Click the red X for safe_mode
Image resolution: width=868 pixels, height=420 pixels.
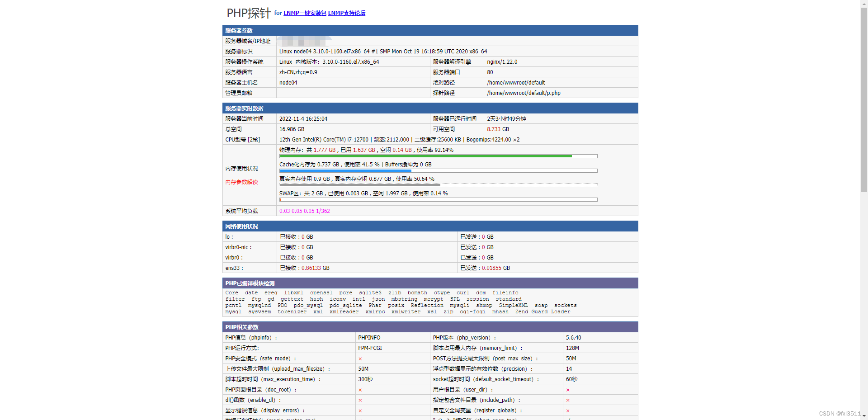[360, 359]
